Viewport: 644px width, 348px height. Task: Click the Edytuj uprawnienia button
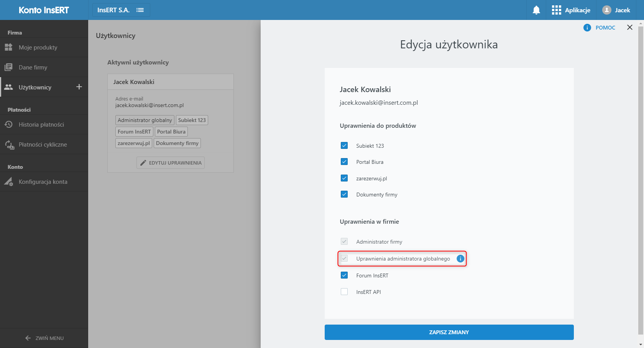(x=171, y=163)
